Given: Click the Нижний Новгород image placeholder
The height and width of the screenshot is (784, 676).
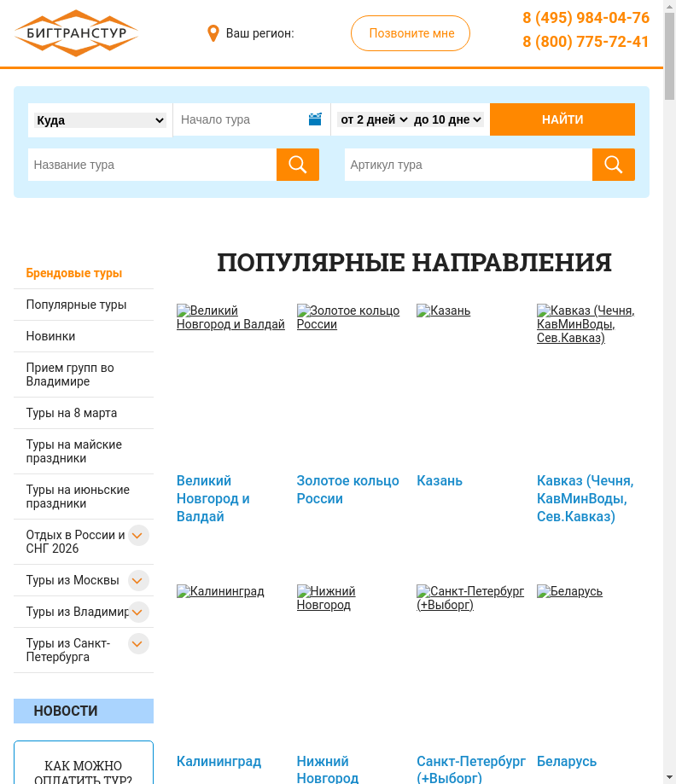Looking at the screenshot, I should pos(326,598).
